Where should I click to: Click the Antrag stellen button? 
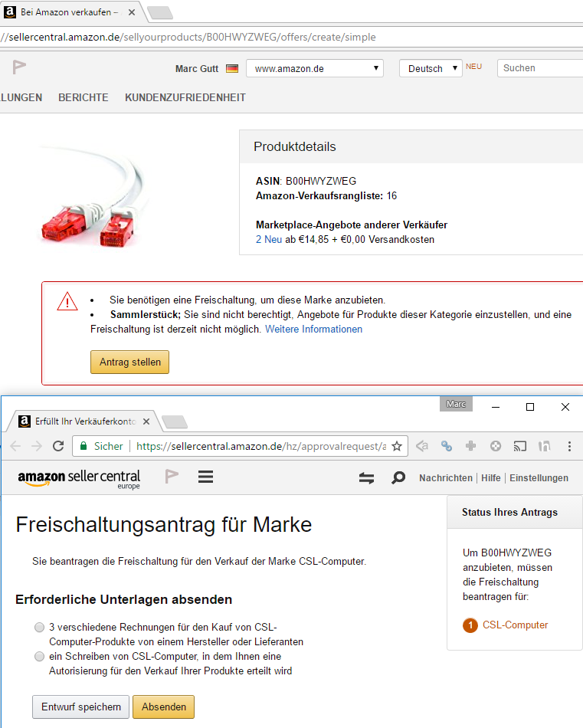(x=130, y=362)
